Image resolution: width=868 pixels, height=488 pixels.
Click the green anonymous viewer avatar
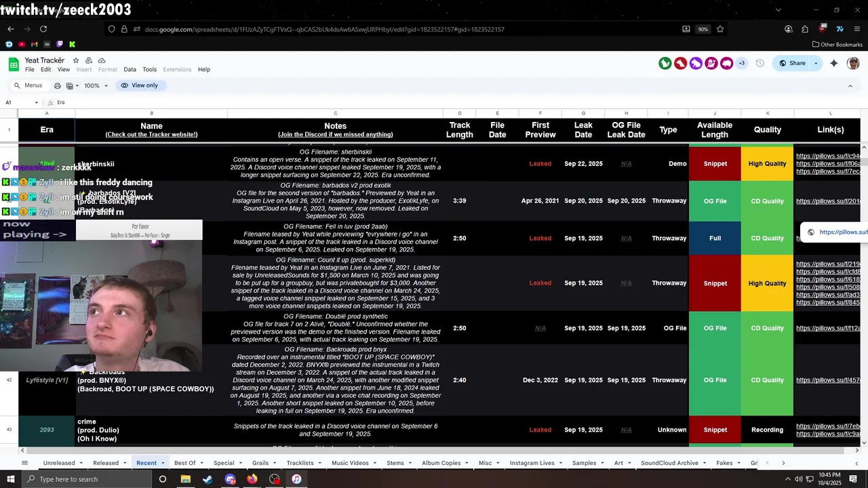[665, 63]
